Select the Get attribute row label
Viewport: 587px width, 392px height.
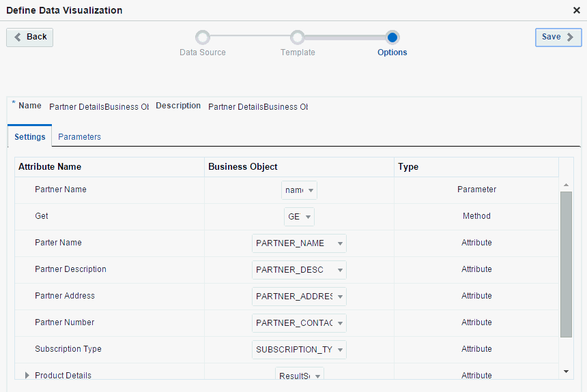pyautogui.click(x=42, y=216)
